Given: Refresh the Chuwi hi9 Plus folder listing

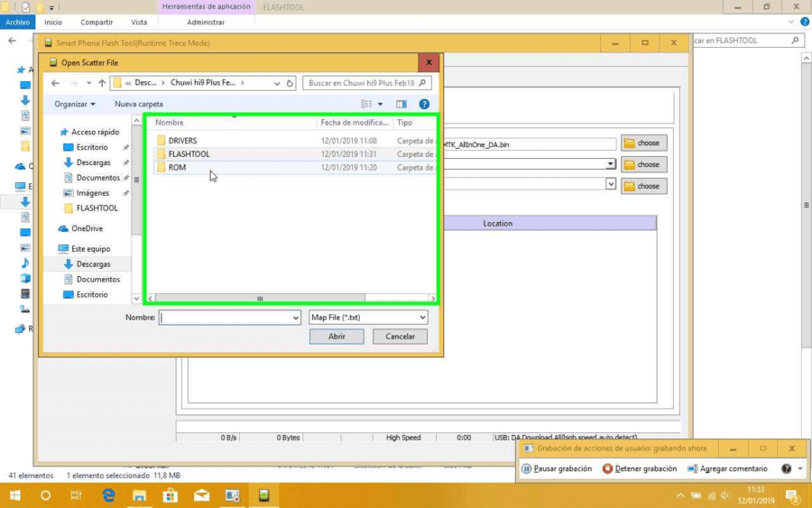Looking at the screenshot, I should (x=290, y=83).
